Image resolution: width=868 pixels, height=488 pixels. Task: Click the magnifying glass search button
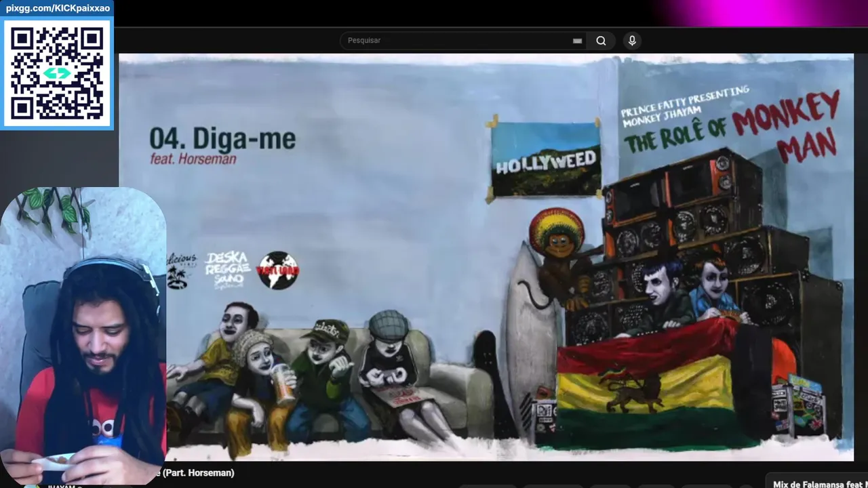tap(601, 41)
